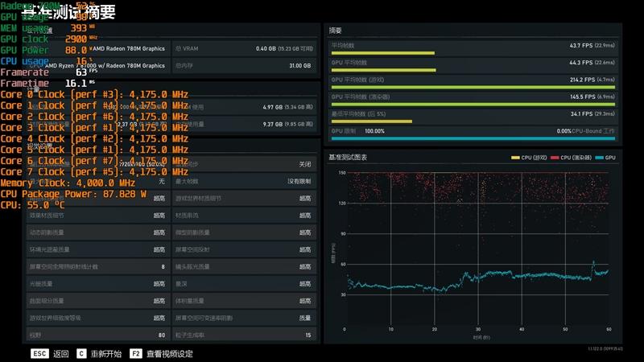644x362 pixels.
Task: Click the 基准测试图表 chart title
Action: pyautogui.click(x=348, y=157)
